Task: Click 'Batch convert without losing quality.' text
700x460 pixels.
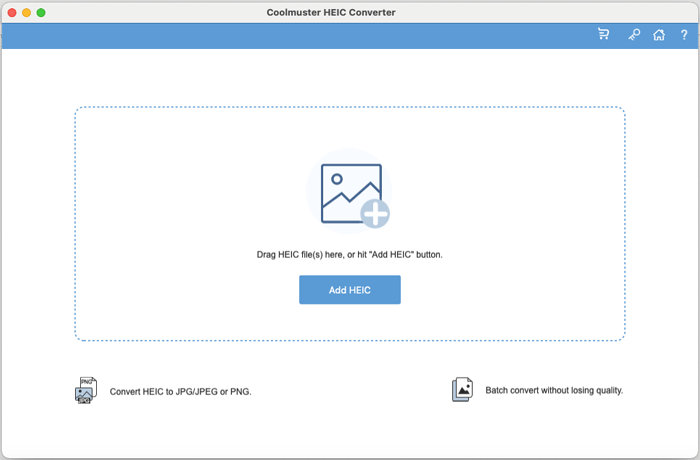Action: tap(554, 390)
